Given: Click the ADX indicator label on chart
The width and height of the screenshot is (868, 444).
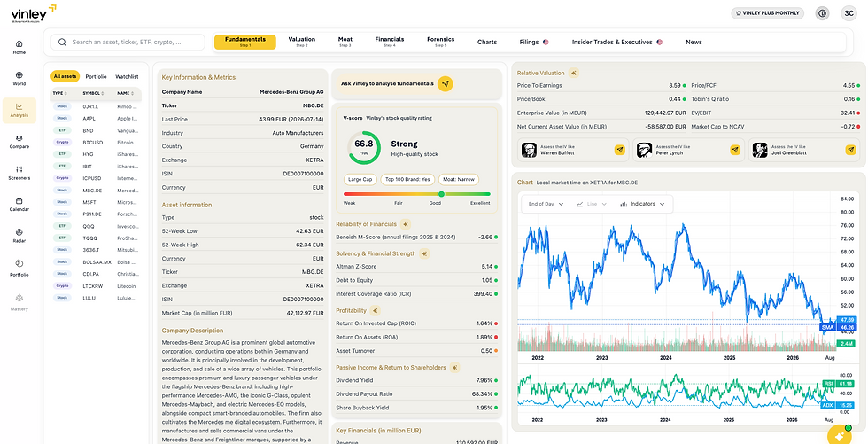Looking at the screenshot, I should coord(829,405).
